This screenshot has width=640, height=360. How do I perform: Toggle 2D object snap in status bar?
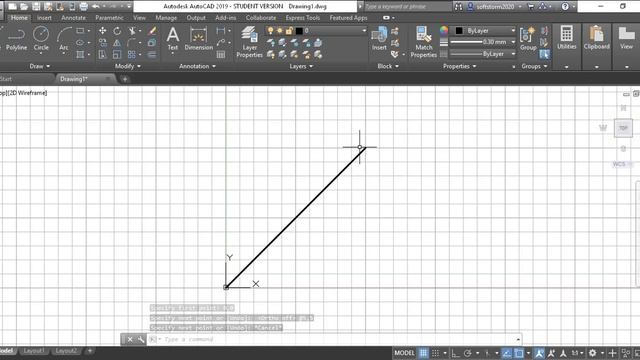(x=519, y=353)
